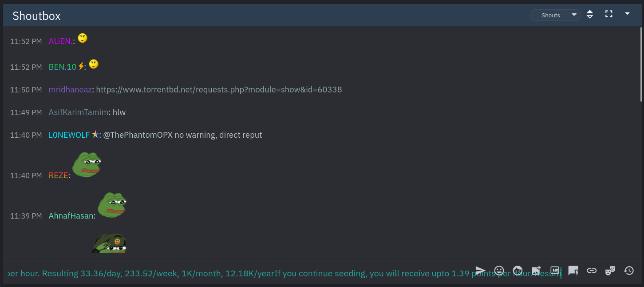Open the emoji smiley picker
Viewport: 644px width, 287px height.
(x=499, y=271)
